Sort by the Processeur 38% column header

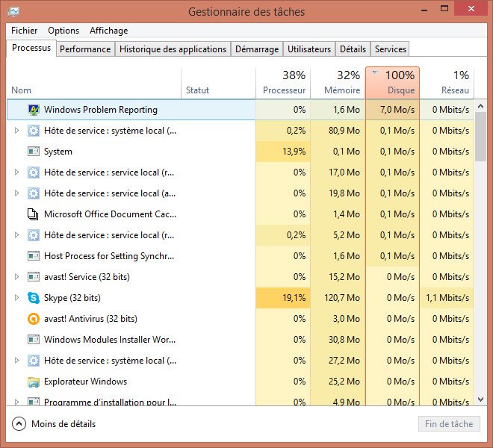(x=283, y=83)
